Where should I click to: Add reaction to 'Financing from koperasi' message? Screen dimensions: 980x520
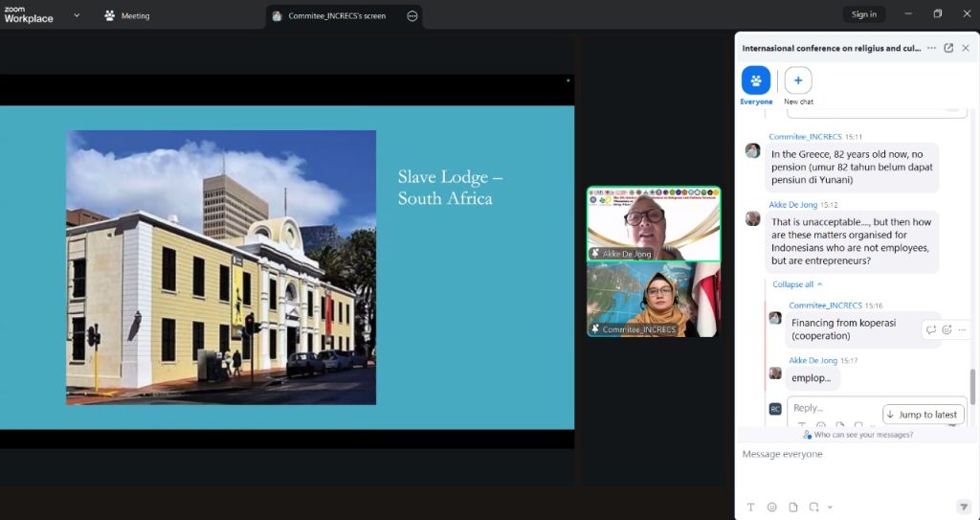947,329
